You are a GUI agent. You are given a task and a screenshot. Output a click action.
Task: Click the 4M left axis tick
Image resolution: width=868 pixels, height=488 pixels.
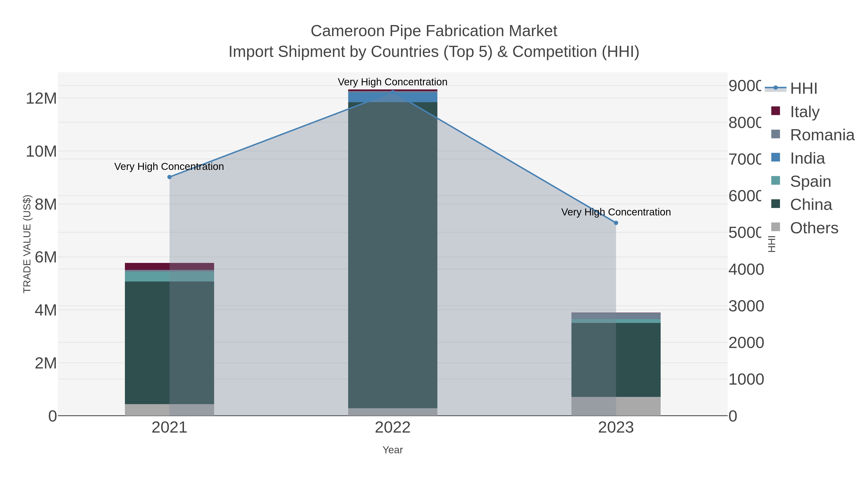pyautogui.click(x=46, y=310)
